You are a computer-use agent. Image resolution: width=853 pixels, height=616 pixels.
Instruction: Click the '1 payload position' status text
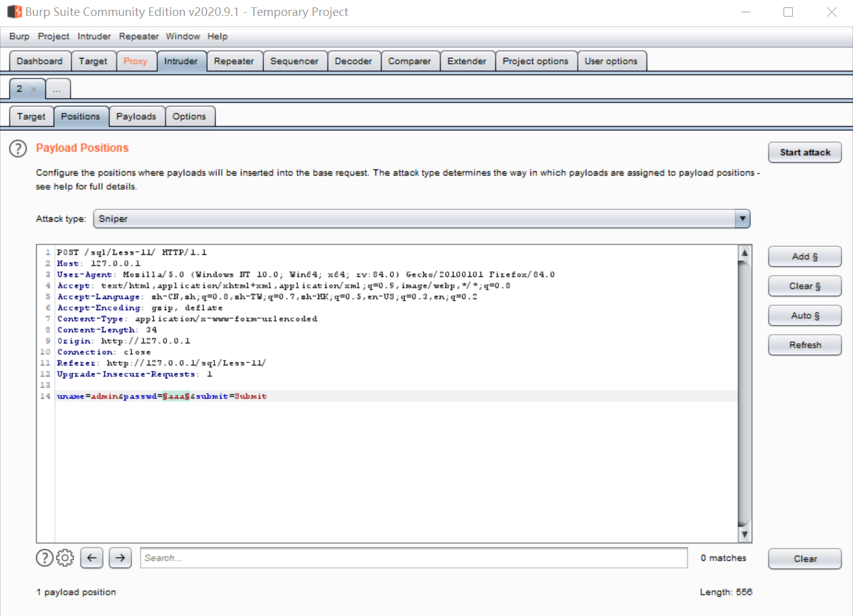click(76, 592)
